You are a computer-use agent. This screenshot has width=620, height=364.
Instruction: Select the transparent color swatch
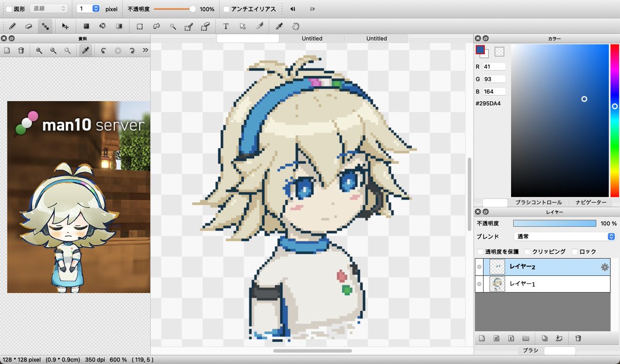[499, 52]
